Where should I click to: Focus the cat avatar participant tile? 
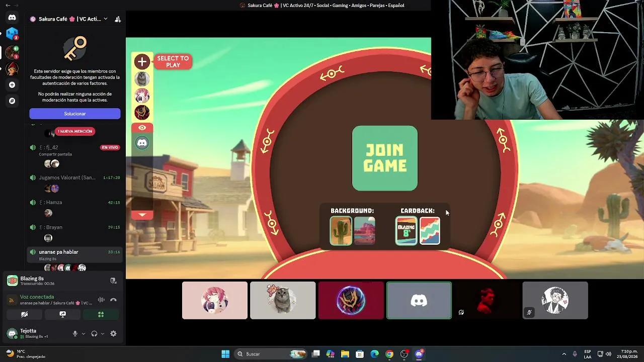click(x=283, y=300)
